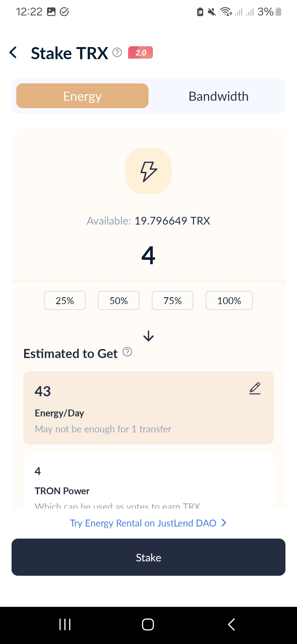Open Android recent apps button

65,624
